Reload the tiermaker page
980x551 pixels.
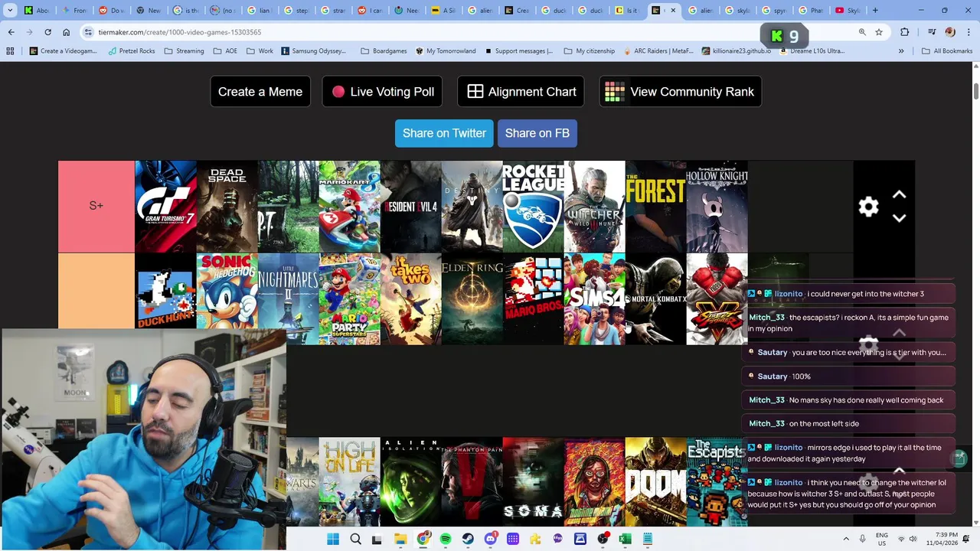click(47, 32)
